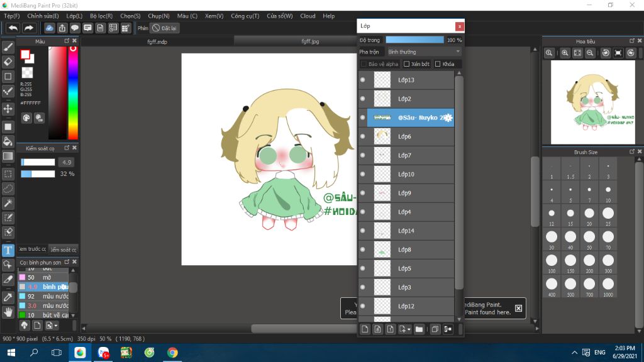Select the Lasso tool
This screenshot has width=644, height=362.
pyautogui.click(x=8, y=189)
